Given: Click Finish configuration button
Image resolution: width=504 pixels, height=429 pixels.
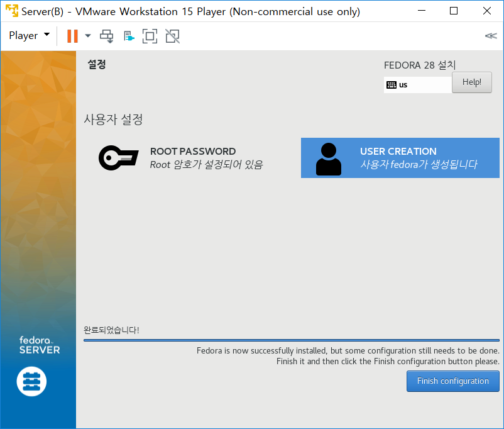Looking at the screenshot, I should (x=453, y=381).
